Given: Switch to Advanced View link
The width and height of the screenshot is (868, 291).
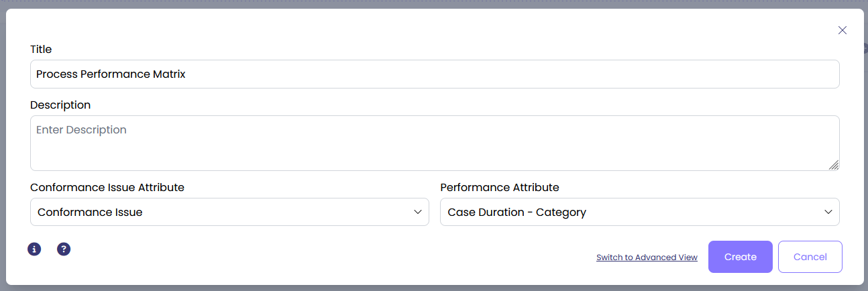Looking at the screenshot, I should point(647,257).
